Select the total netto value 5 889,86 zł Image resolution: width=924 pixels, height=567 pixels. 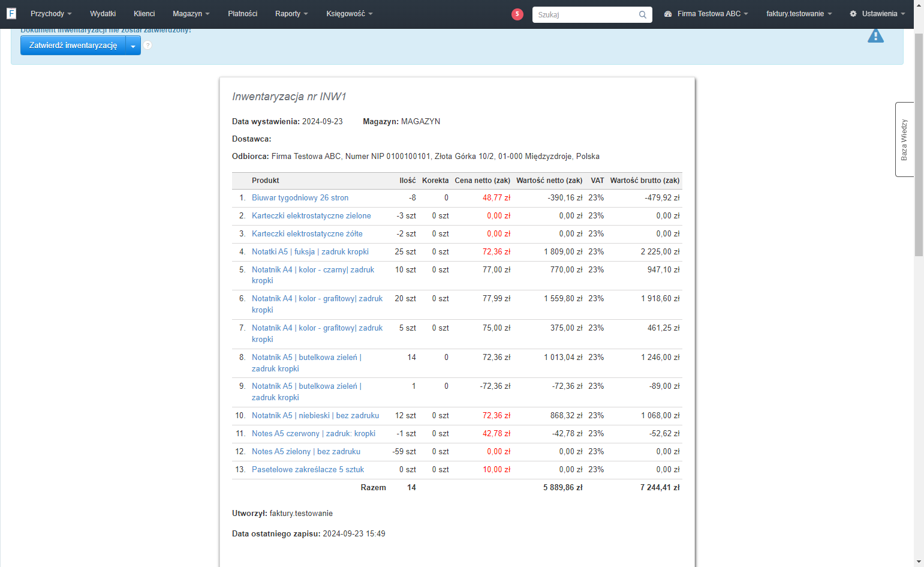click(x=563, y=488)
